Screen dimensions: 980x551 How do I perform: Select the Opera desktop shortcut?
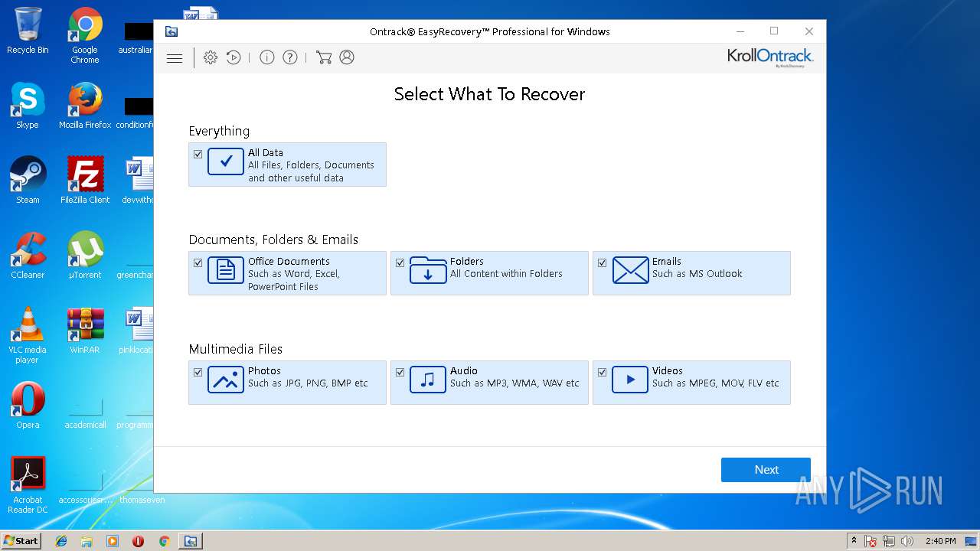(x=28, y=406)
